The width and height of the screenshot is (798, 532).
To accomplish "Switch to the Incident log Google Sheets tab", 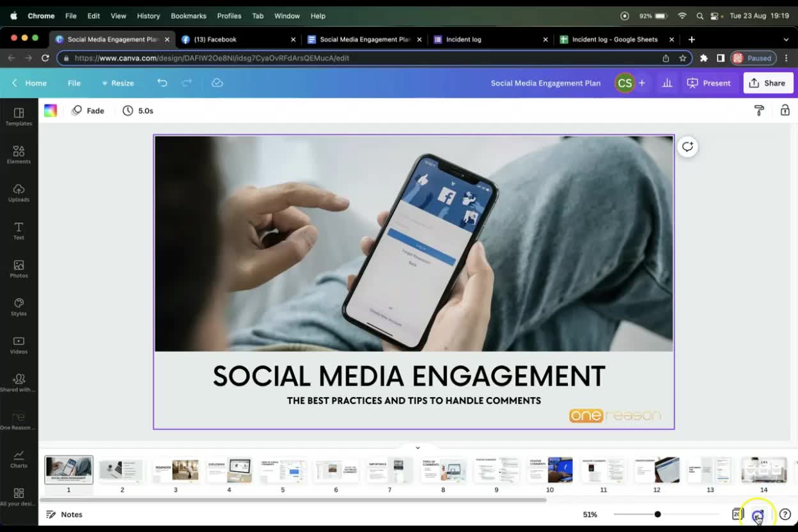I will point(614,39).
